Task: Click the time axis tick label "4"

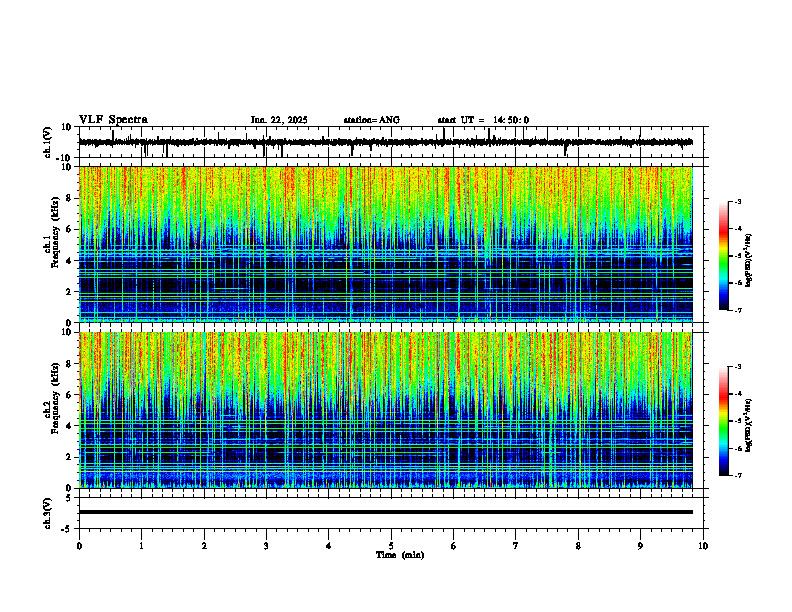Action: [x=329, y=546]
